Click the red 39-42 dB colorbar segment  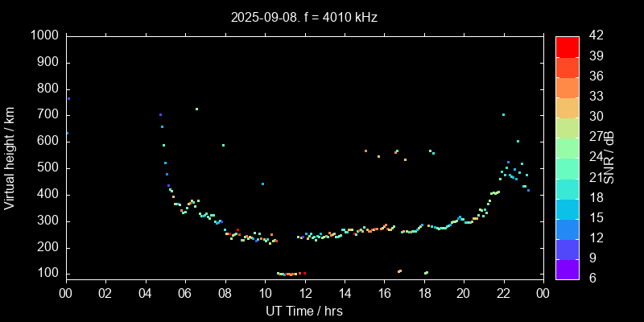(x=568, y=47)
